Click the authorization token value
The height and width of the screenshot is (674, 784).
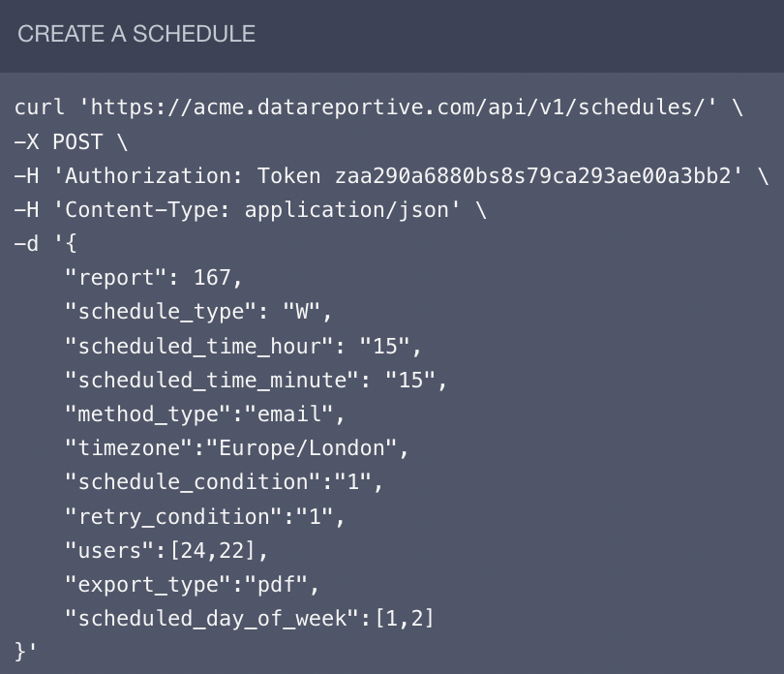(x=532, y=176)
